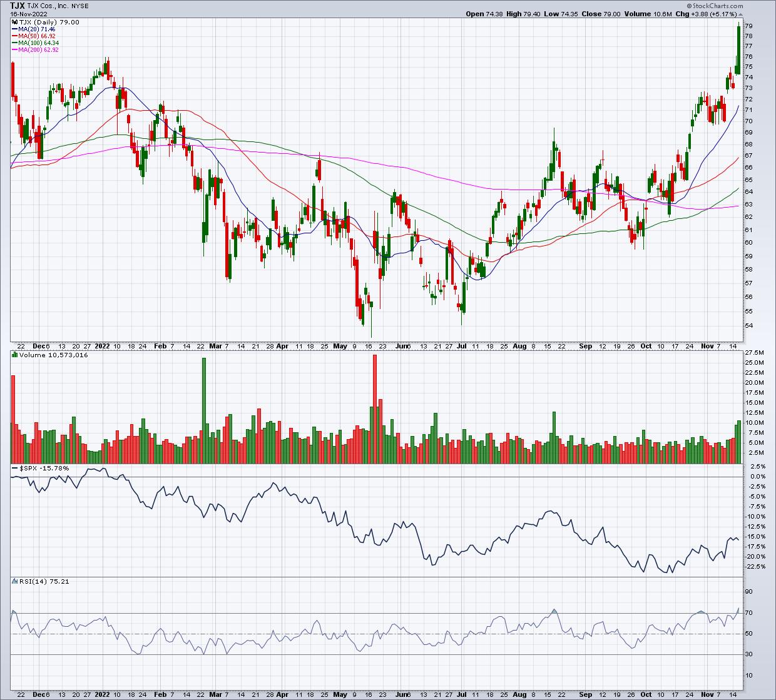The width and height of the screenshot is (776, 700).
Task: Click the "Close 79.00" value in header
Action: click(x=601, y=14)
